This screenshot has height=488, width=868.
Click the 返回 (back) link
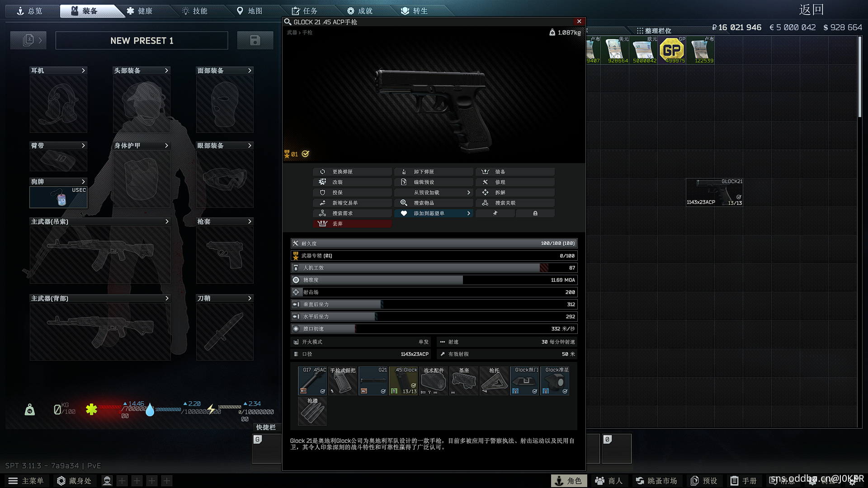coord(811,10)
